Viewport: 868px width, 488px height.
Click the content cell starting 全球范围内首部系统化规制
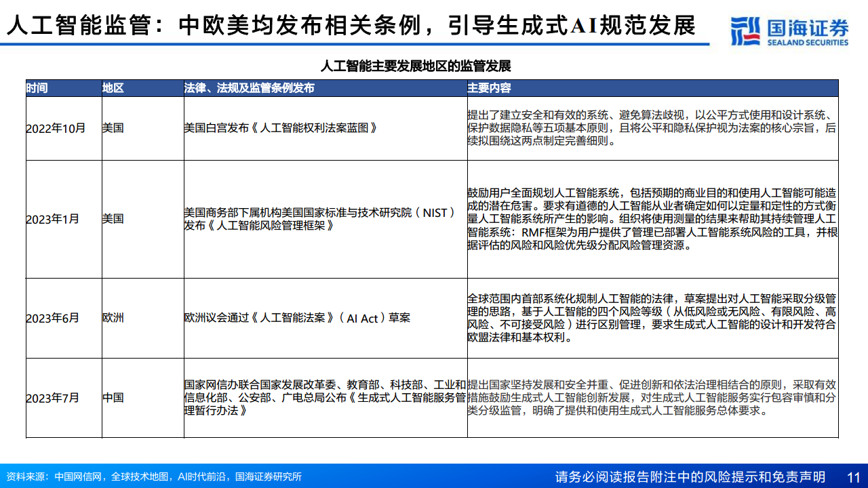[652, 318]
